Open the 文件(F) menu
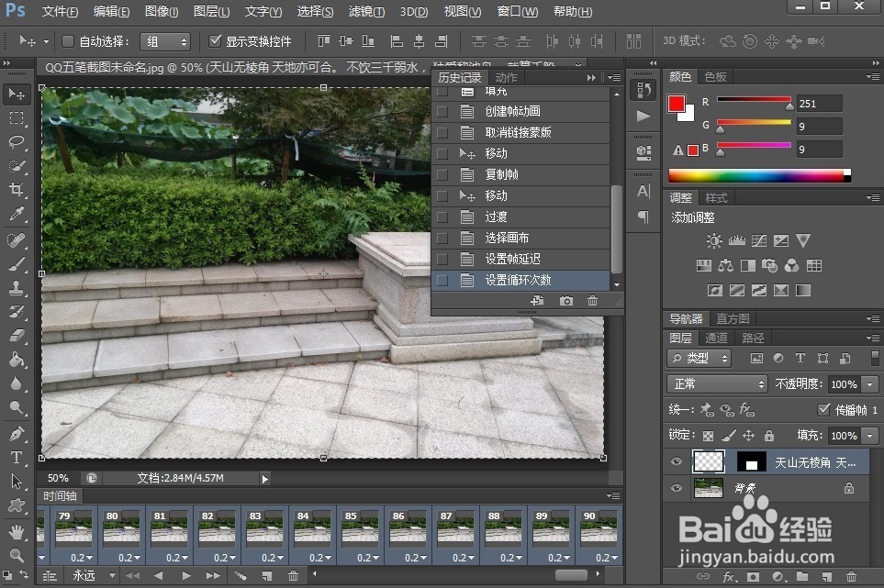 point(61,11)
